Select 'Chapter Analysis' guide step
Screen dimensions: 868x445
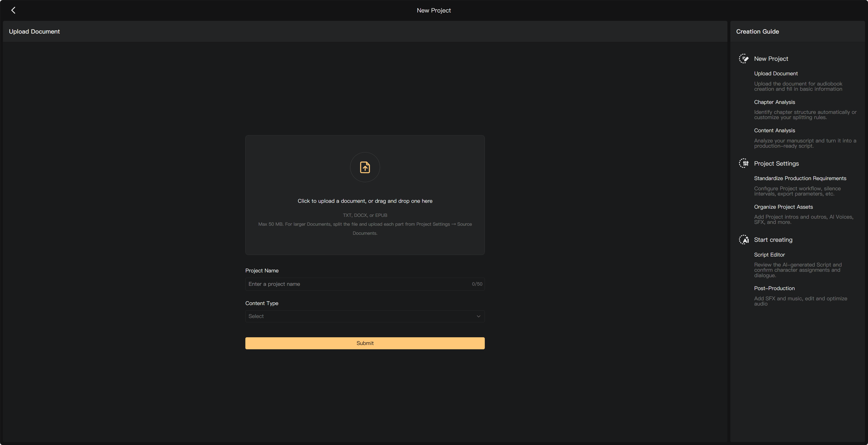tap(774, 102)
